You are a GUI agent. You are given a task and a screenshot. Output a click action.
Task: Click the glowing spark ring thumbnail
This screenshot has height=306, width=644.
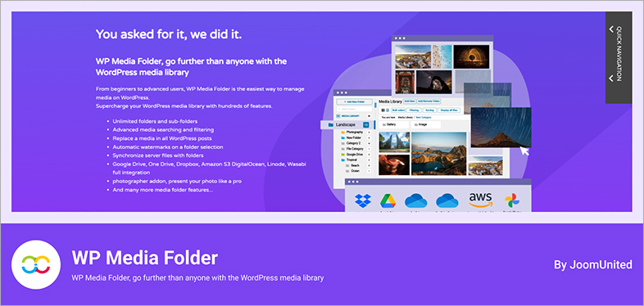[x=471, y=56]
